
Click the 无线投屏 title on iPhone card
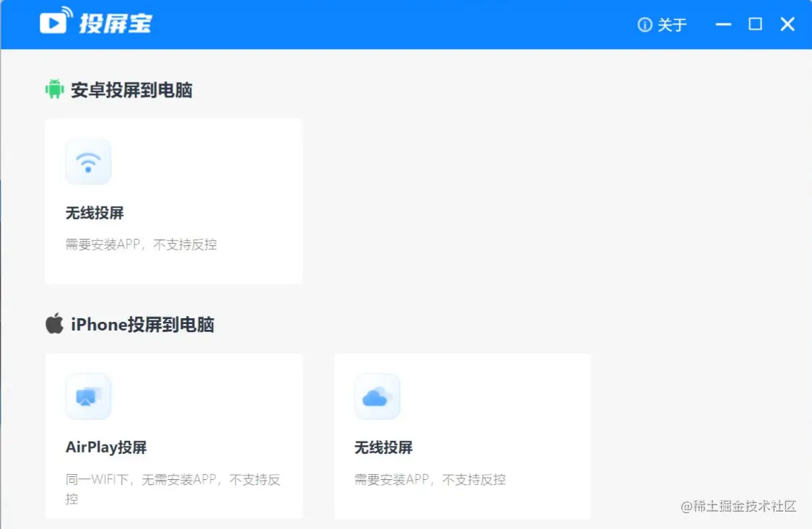382,447
